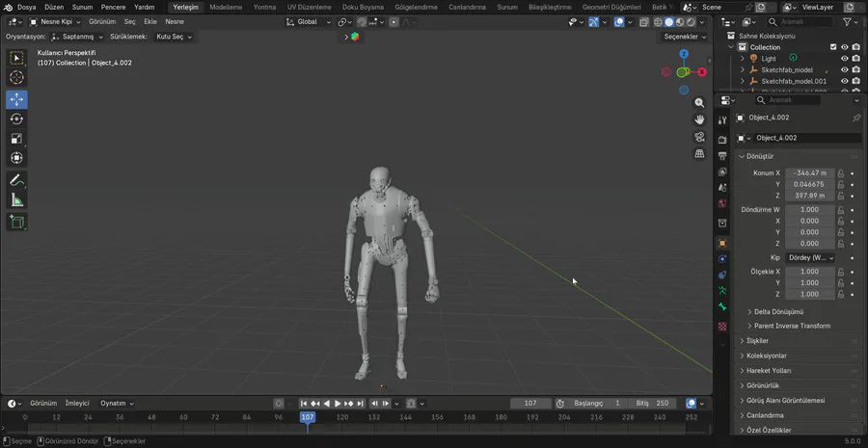
Task: Toggle visibility of Light object
Action: 845,59
